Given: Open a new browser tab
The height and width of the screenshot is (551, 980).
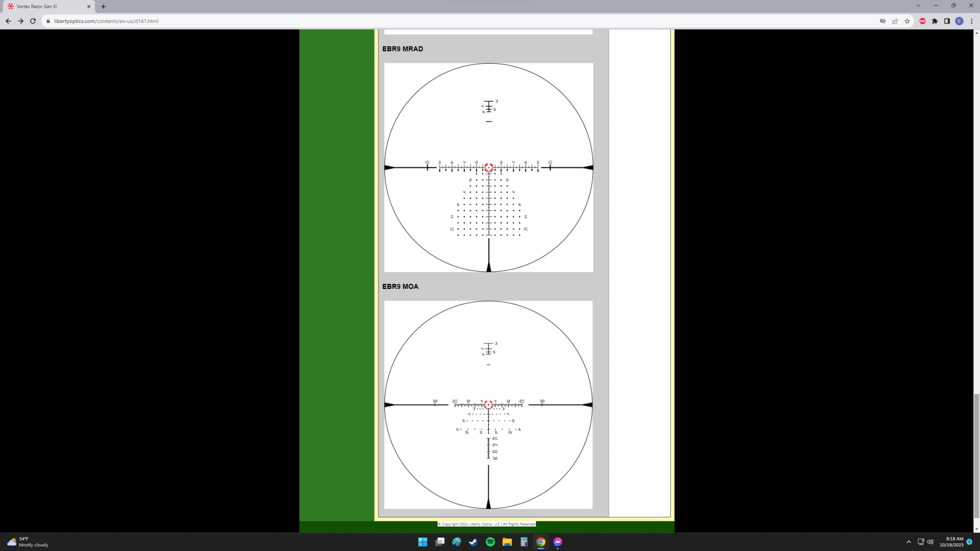Looking at the screenshot, I should 103,7.
